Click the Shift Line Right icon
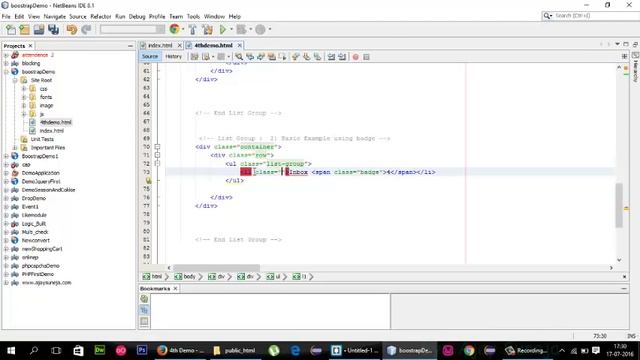The width and height of the screenshot is (640, 360). (x=342, y=57)
